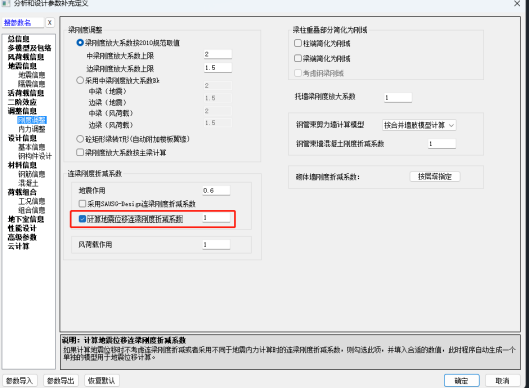Click 参数导入 button
This screenshot has height=388, width=530.
point(19,381)
